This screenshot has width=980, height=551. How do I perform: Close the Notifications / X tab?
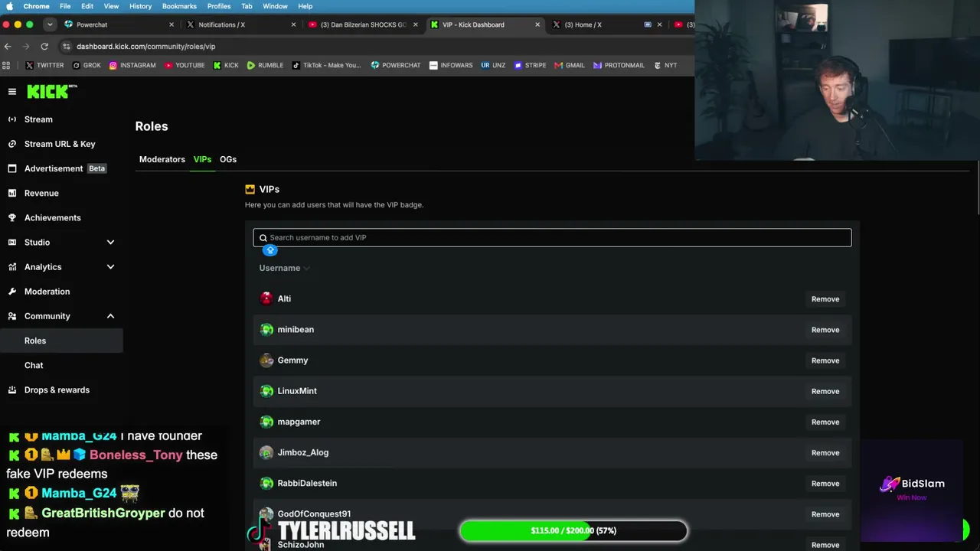pos(293,24)
